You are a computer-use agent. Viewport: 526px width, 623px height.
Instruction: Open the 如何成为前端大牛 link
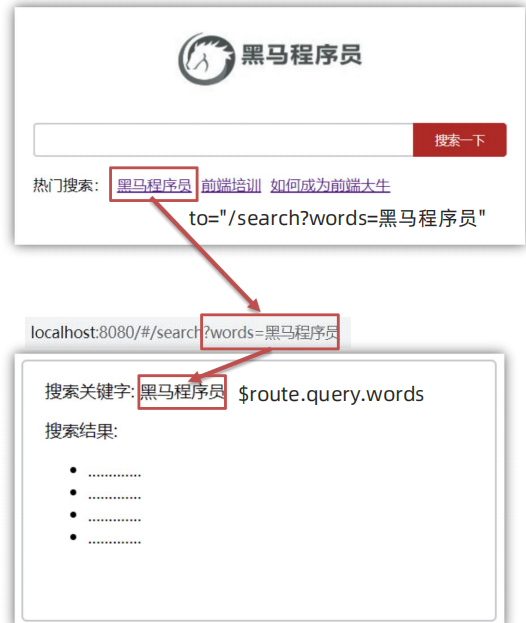pyautogui.click(x=330, y=186)
